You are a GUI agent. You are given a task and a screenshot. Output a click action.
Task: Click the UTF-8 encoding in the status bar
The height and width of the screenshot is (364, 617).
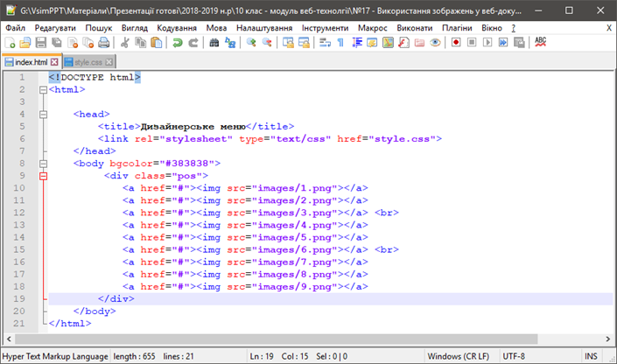514,356
